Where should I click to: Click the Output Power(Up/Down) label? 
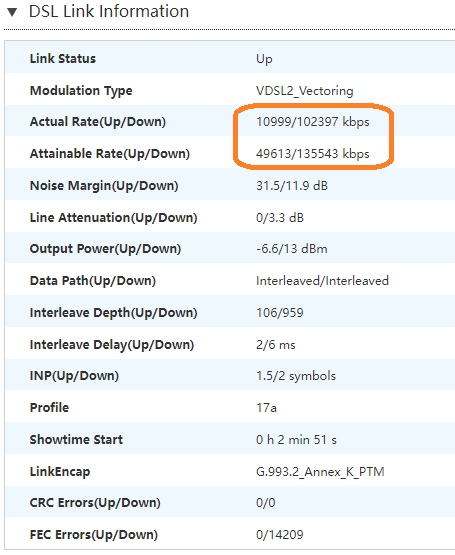click(105, 248)
